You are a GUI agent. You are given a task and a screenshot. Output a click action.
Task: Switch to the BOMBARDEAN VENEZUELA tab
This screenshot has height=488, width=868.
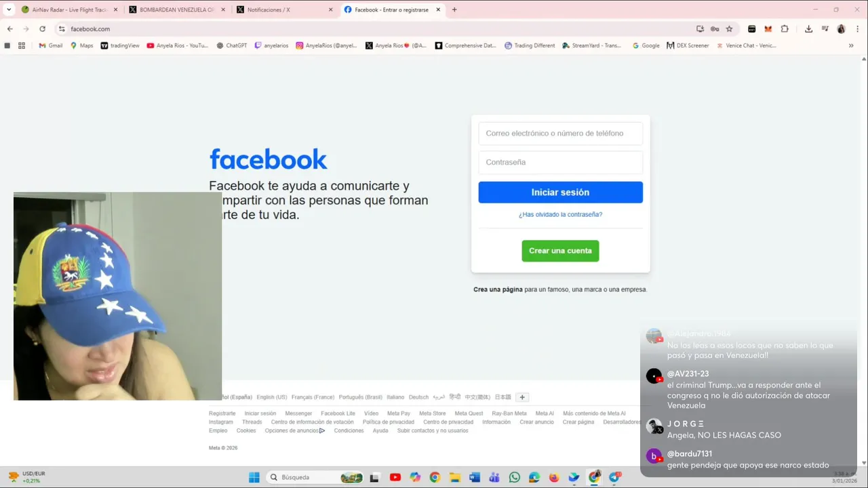coord(177,9)
